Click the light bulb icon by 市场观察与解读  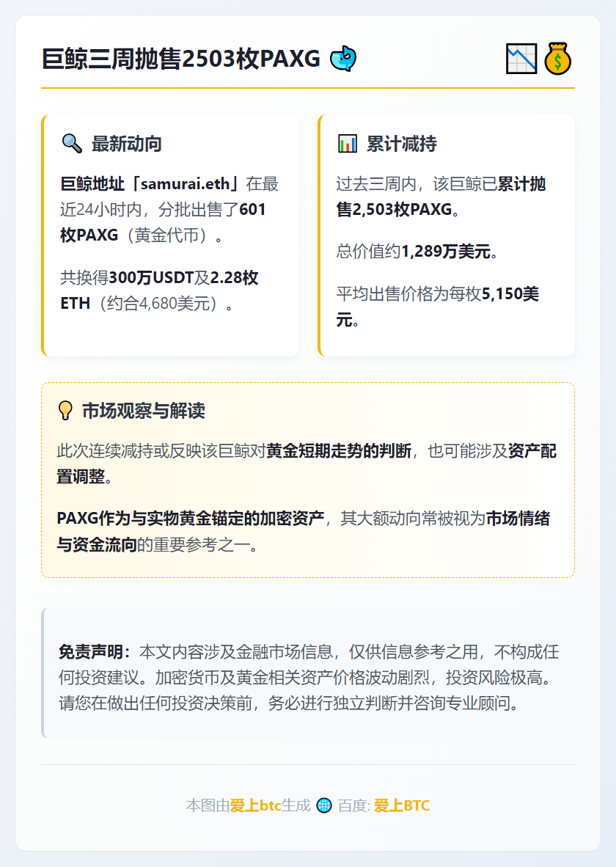[x=65, y=411]
